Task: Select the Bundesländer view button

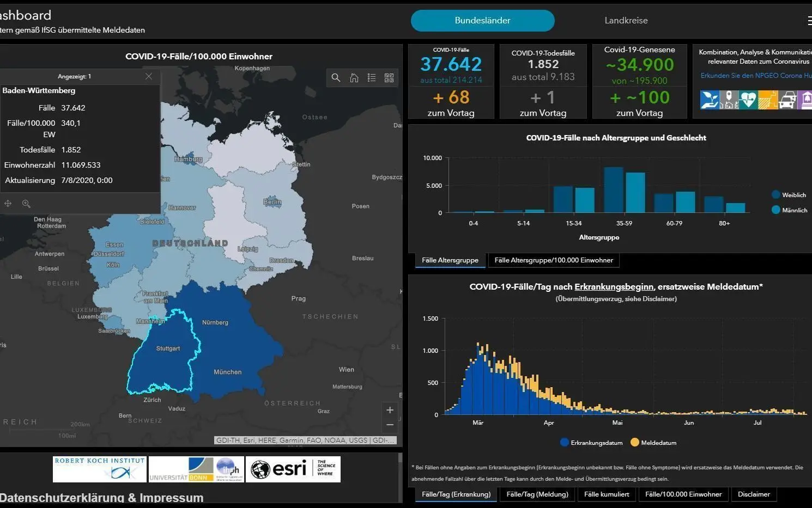Action: [483, 21]
